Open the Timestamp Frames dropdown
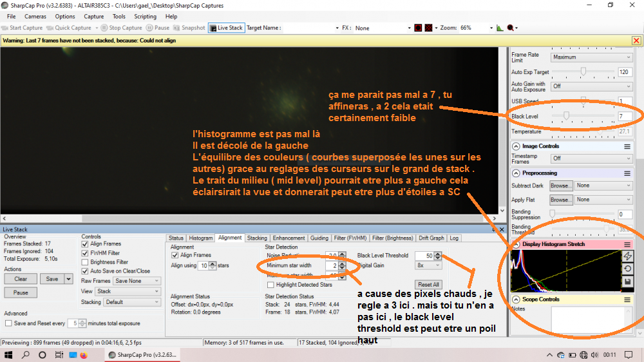This screenshot has width=644, height=362. tap(591, 158)
